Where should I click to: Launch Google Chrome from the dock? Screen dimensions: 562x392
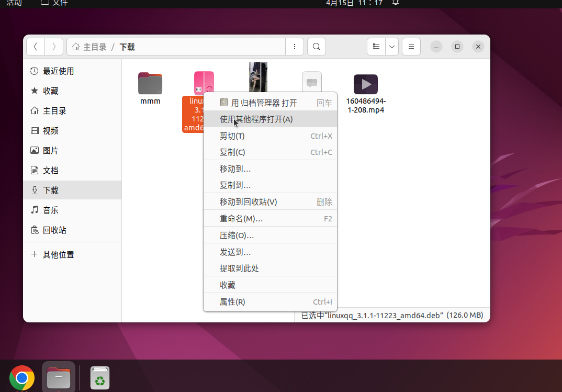tap(21, 376)
